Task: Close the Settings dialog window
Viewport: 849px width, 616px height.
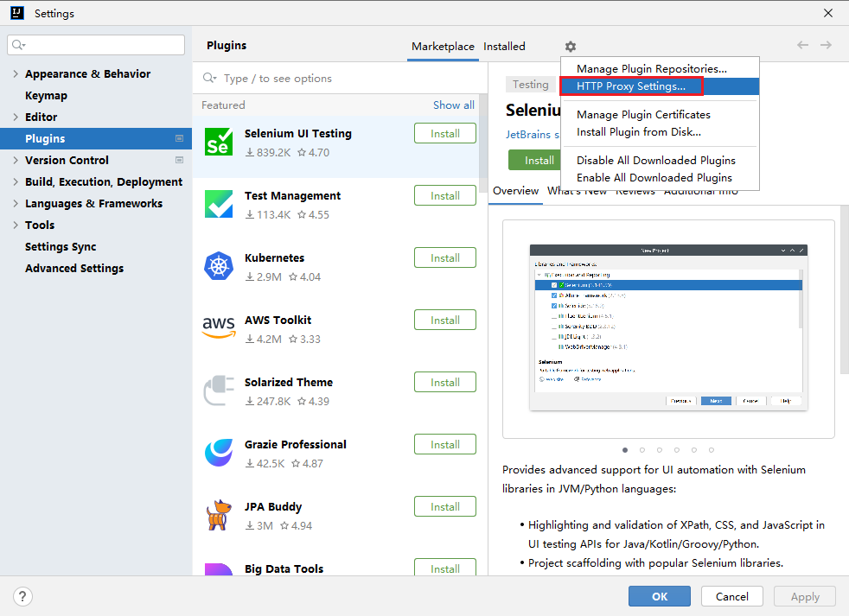Action: 828,13
